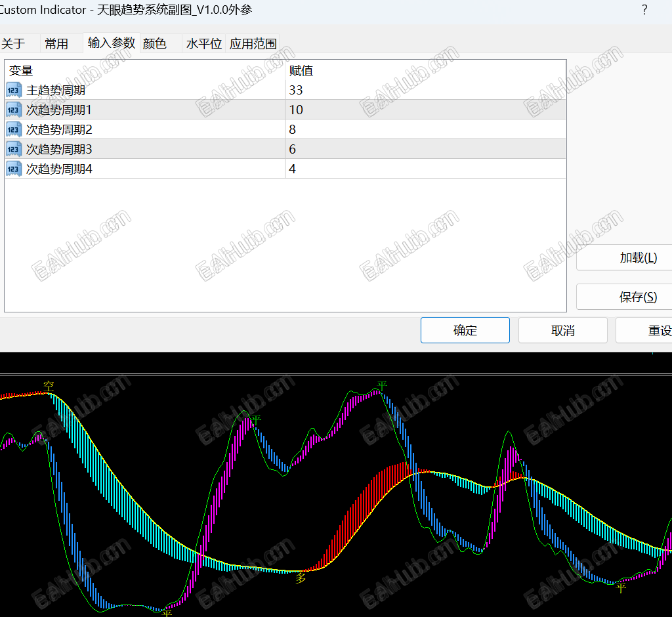The height and width of the screenshot is (617, 672).
Task: Select the 次趋势周期1 value cell showing 10
Action: (425, 110)
